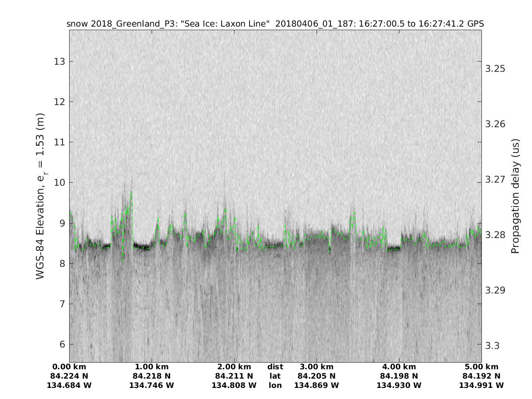Click the "dist" legend text below x-axis
The width and height of the screenshot is (532, 399).
point(275,367)
